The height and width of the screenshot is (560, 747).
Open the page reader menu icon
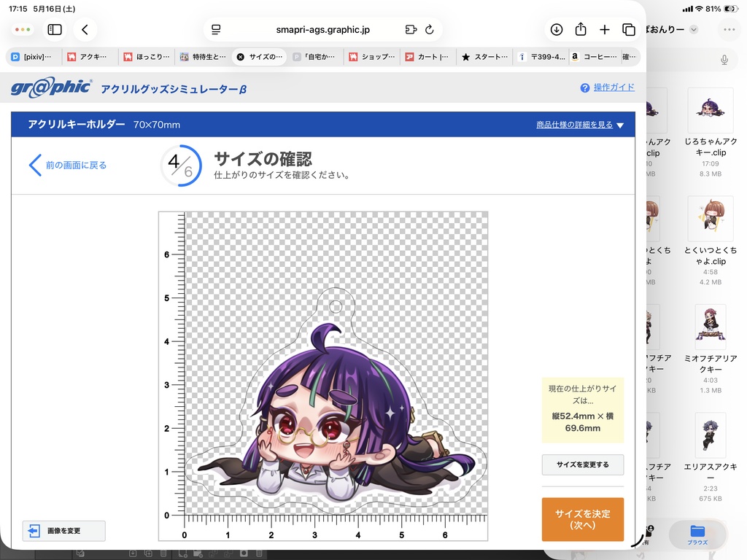(216, 29)
